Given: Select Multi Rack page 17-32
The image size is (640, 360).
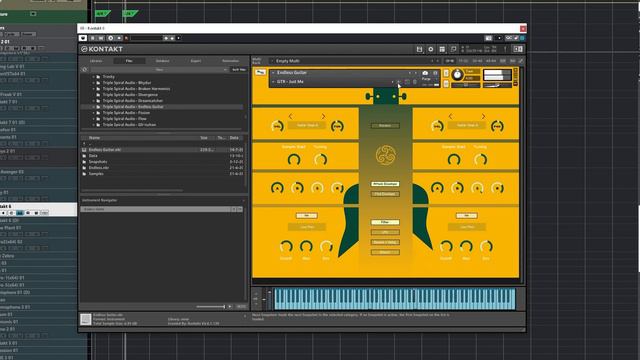Looking at the screenshot, I should [x=463, y=61].
